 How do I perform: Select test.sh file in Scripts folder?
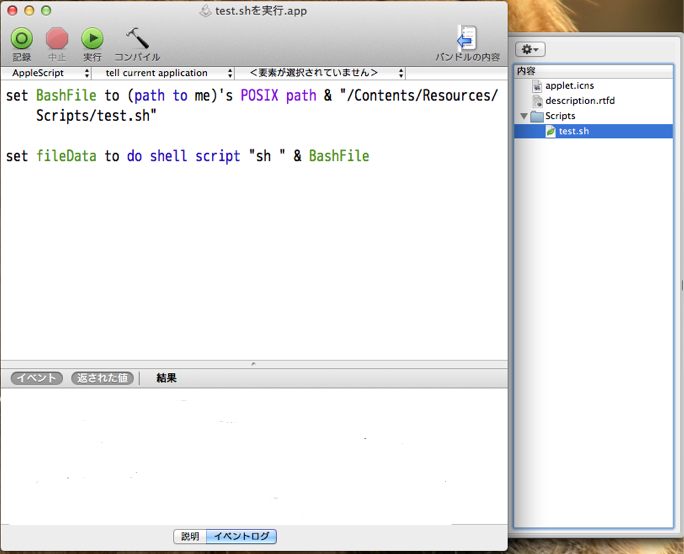[594, 131]
